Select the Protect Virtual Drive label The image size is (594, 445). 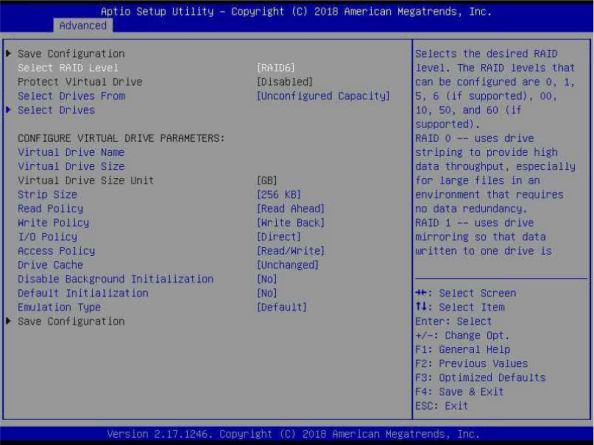click(80, 82)
